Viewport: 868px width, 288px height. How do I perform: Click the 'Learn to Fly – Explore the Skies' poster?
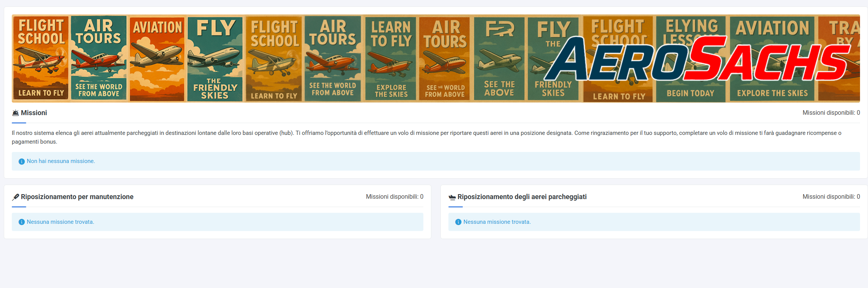click(391, 59)
